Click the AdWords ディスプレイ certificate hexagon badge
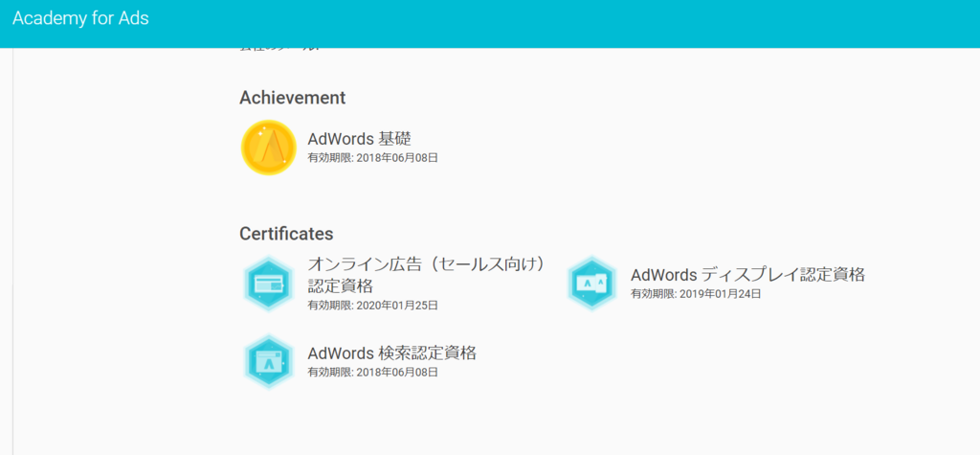This screenshot has width=980, height=455. pos(591,284)
